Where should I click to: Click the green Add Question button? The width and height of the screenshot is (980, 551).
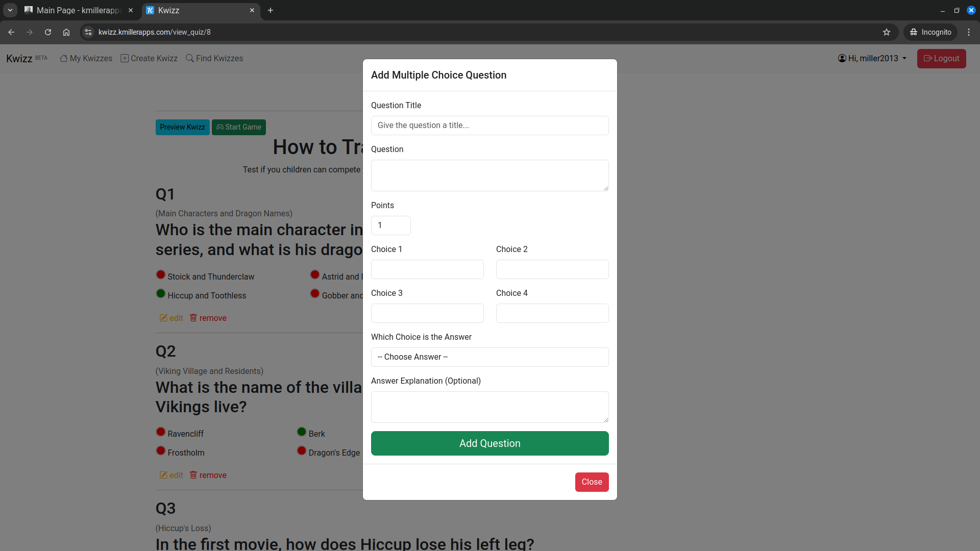coord(489,443)
